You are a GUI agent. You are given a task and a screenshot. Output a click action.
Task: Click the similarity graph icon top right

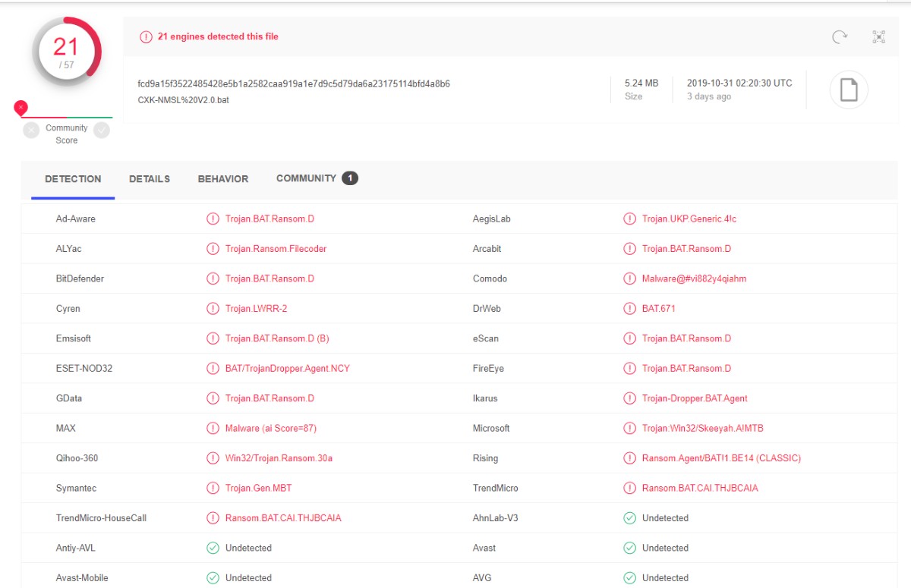[x=879, y=36]
